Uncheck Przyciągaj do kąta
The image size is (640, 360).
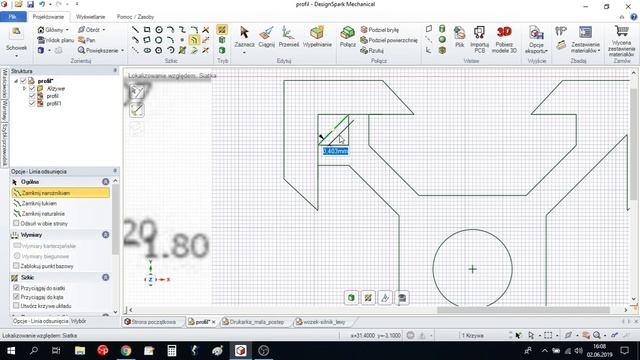click(x=16, y=297)
